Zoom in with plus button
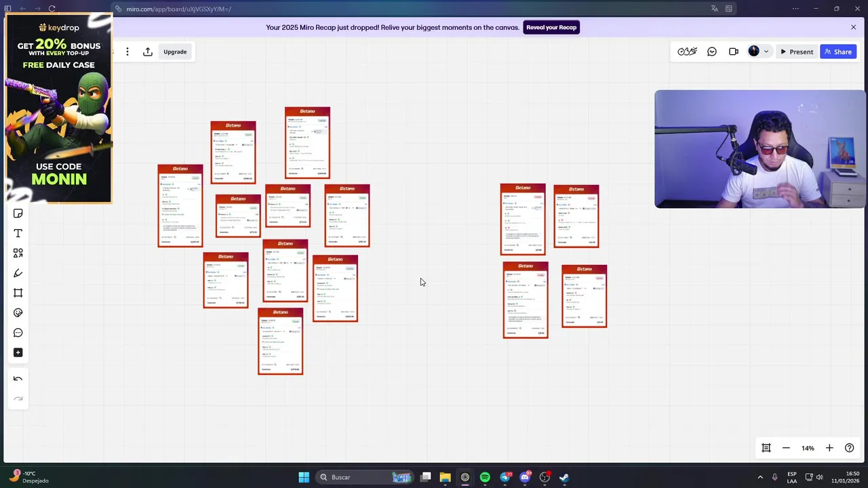Viewport: 868px width, 488px height. pos(829,448)
